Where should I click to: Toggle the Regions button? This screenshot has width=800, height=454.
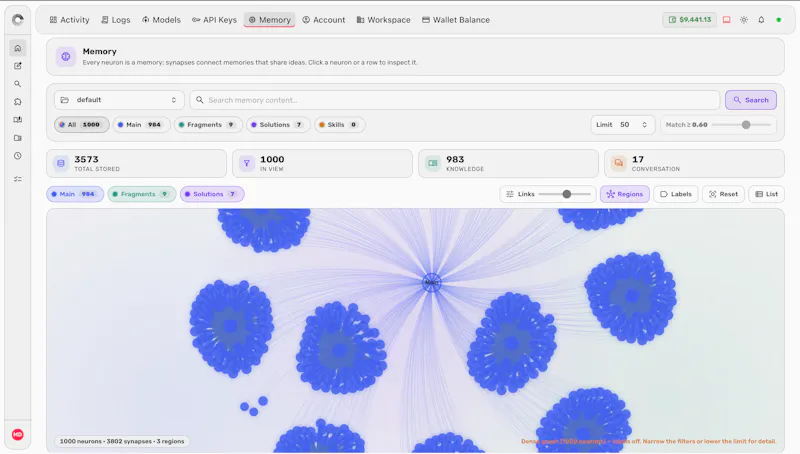[x=624, y=194]
